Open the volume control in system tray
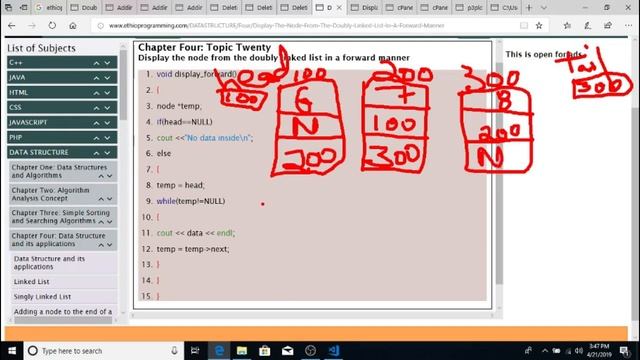Screen dimensions: 640x360 click(x=579, y=351)
